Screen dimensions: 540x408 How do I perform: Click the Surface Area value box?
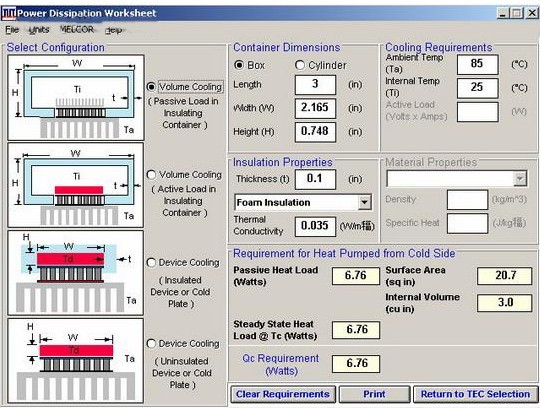pyautogui.click(x=505, y=276)
